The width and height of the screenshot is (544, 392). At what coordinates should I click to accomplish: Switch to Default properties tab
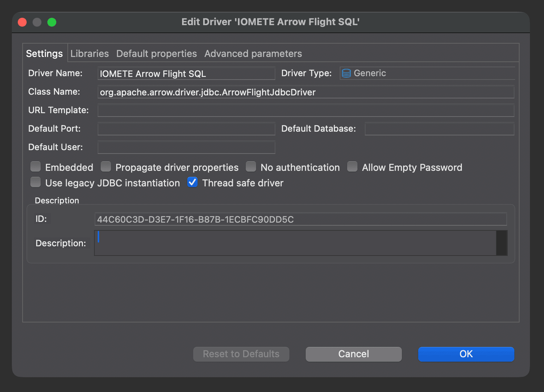(x=157, y=54)
